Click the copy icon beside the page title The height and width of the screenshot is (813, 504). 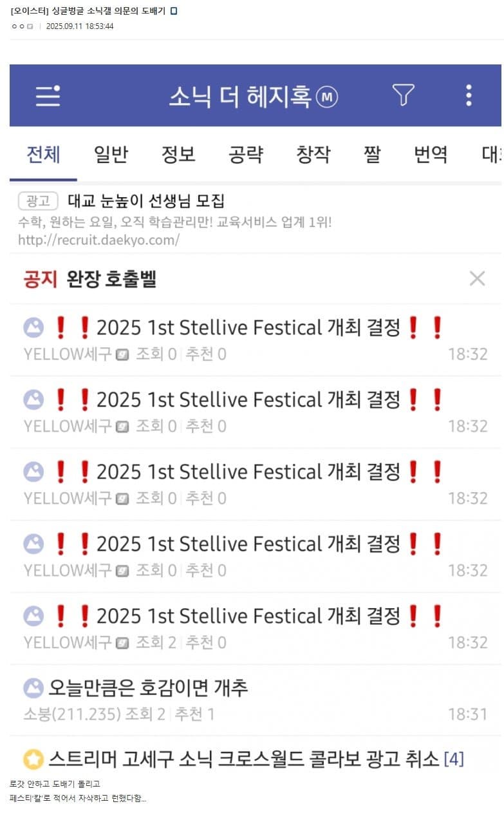tap(173, 11)
